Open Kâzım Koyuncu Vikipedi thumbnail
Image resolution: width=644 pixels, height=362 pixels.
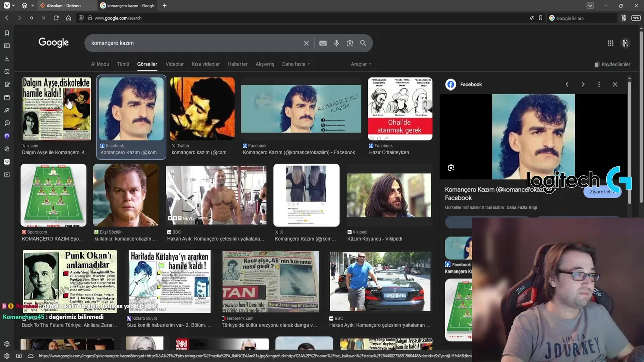(x=389, y=196)
